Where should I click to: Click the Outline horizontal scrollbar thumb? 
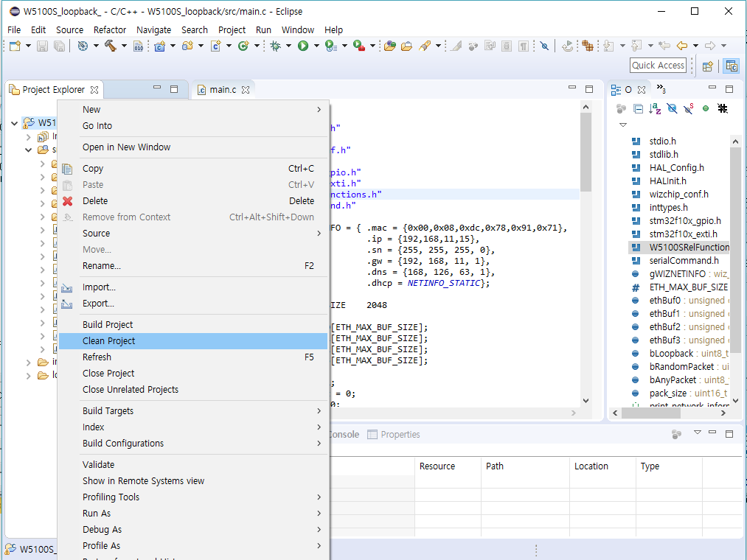pyautogui.click(x=651, y=413)
